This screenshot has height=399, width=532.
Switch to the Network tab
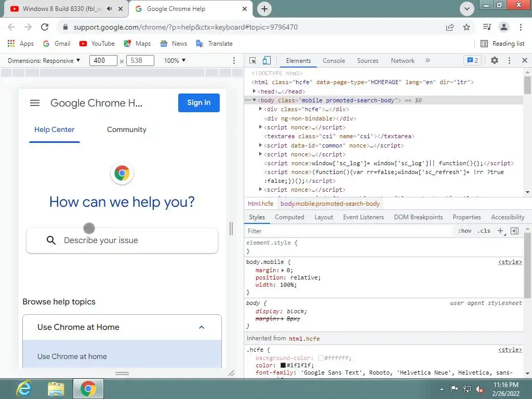coord(403,60)
